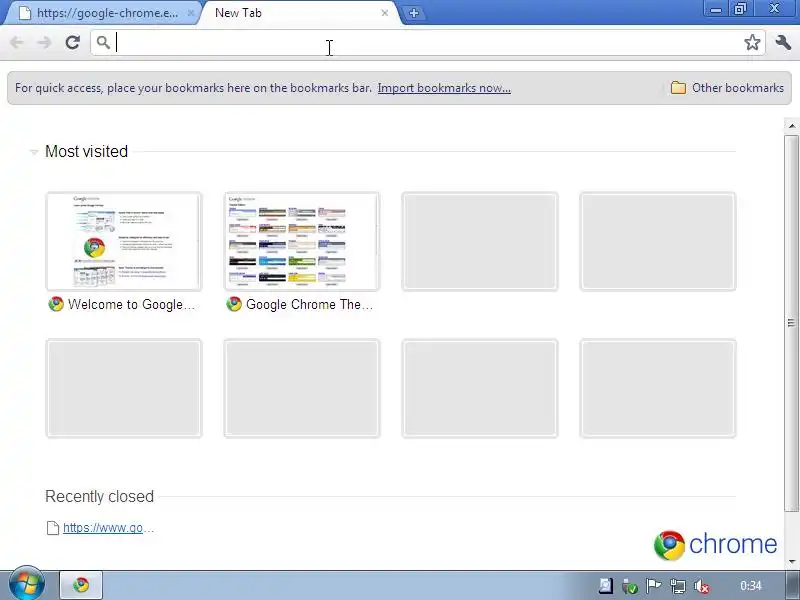Click the first system tray icon left of the green checkmark icon
The height and width of the screenshot is (600, 800).
pos(606,586)
